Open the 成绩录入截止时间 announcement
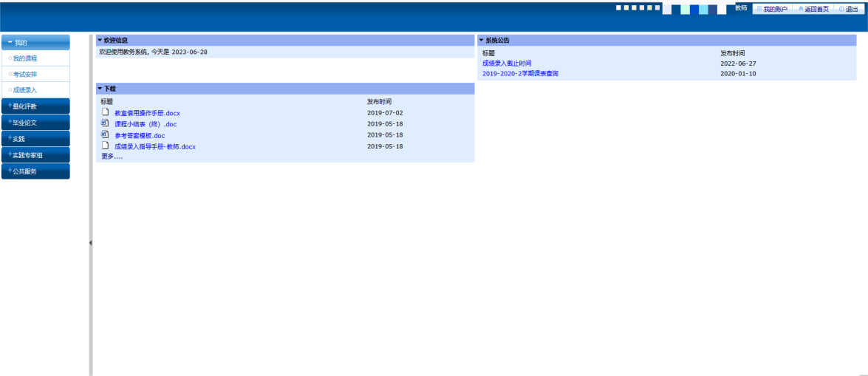 click(x=507, y=64)
